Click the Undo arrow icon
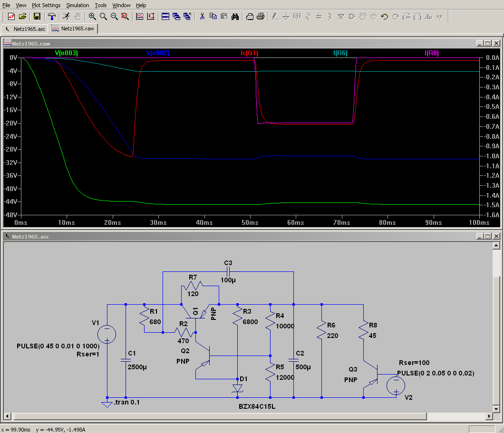The height and width of the screenshot is (433, 504). click(385, 16)
